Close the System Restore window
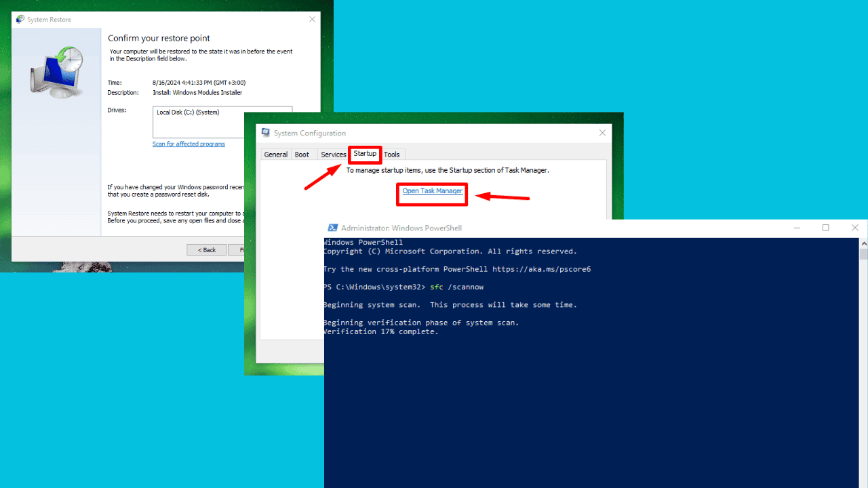The image size is (868, 488). (x=312, y=20)
